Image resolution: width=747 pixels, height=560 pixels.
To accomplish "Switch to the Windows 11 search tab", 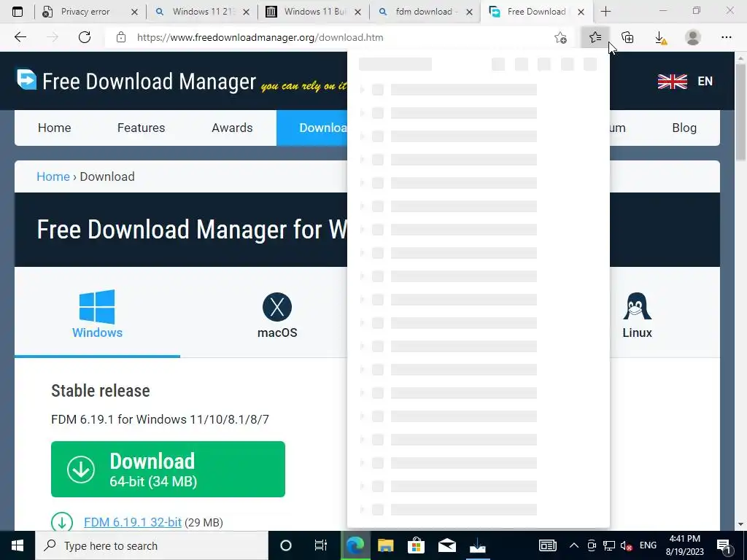I will point(204,12).
